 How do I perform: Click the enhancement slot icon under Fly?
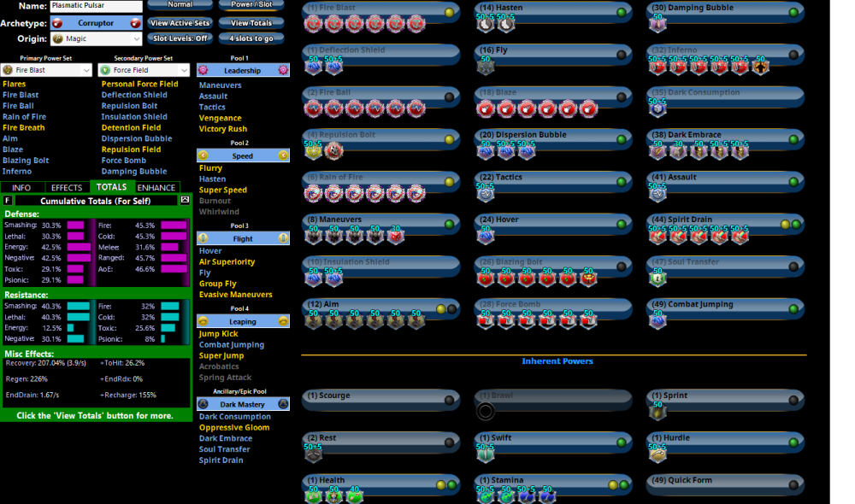486,67
